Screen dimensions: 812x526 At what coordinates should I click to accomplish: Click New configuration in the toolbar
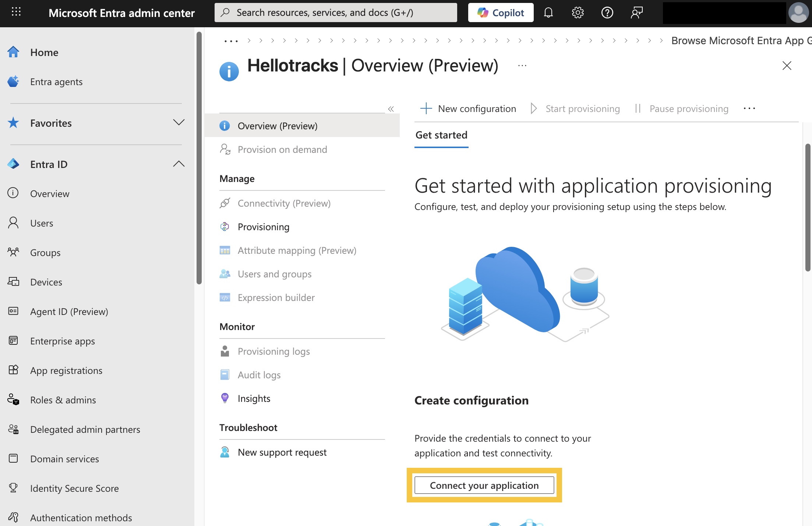pos(468,109)
